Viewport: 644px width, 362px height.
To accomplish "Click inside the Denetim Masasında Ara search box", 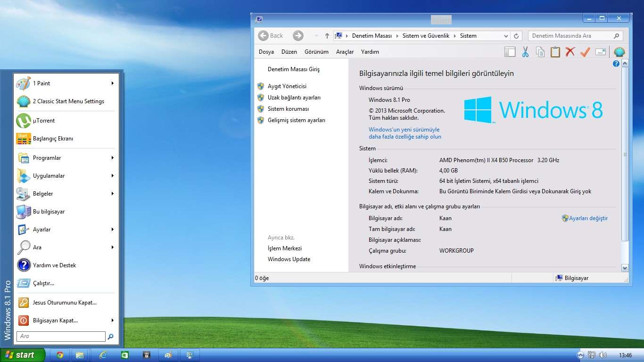I will (570, 35).
